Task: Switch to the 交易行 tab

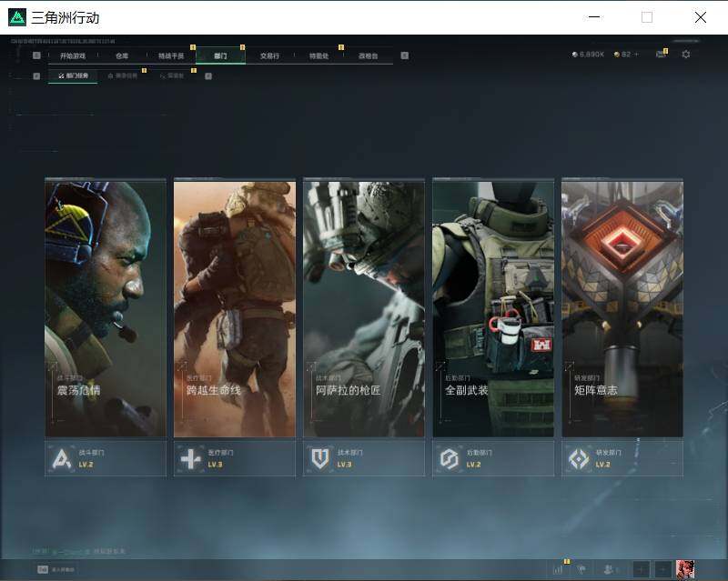Action: coord(269,55)
